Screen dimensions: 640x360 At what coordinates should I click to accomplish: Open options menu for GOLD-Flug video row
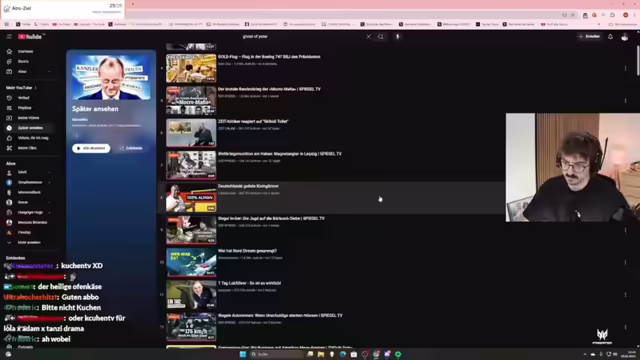coord(625,68)
